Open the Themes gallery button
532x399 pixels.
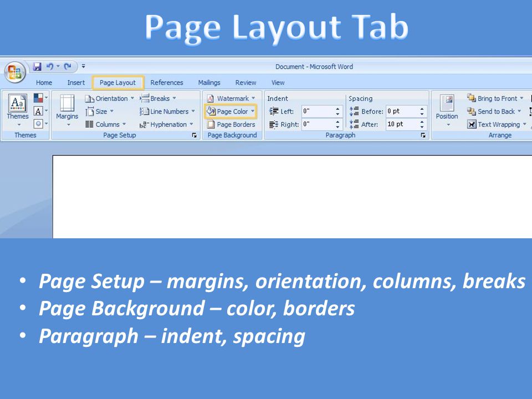(x=18, y=110)
